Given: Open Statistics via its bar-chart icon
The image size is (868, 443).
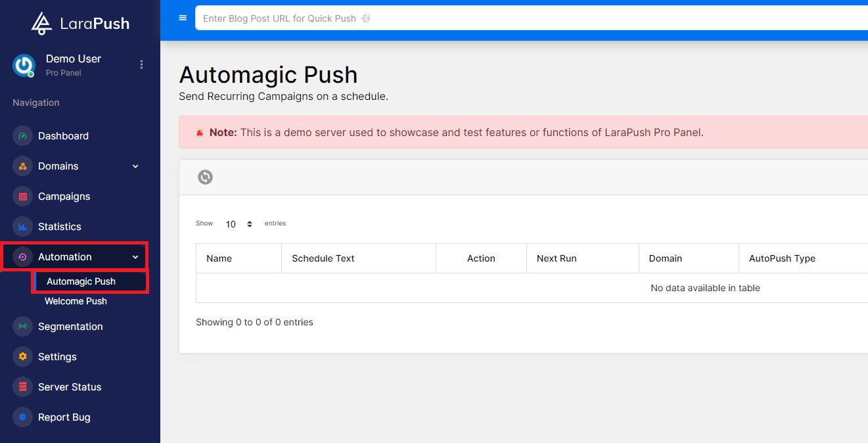Looking at the screenshot, I should point(22,226).
